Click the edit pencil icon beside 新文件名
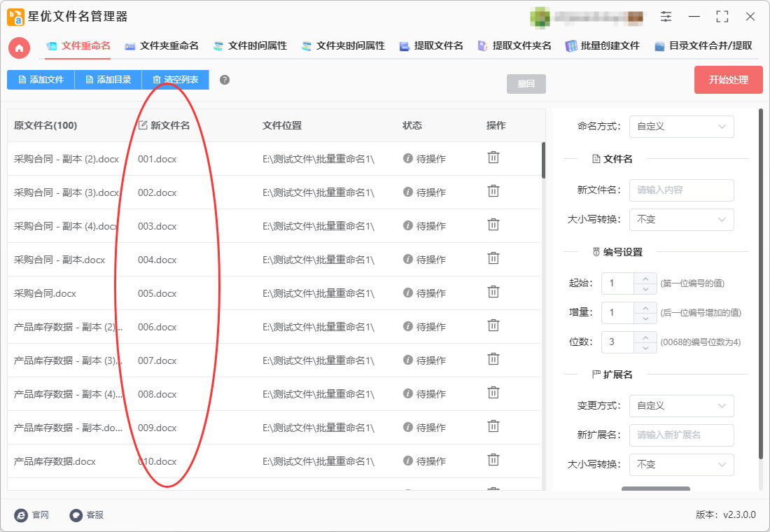The width and height of the screenshot is (770, 532). pyautogui.click(x=143, y=125)
